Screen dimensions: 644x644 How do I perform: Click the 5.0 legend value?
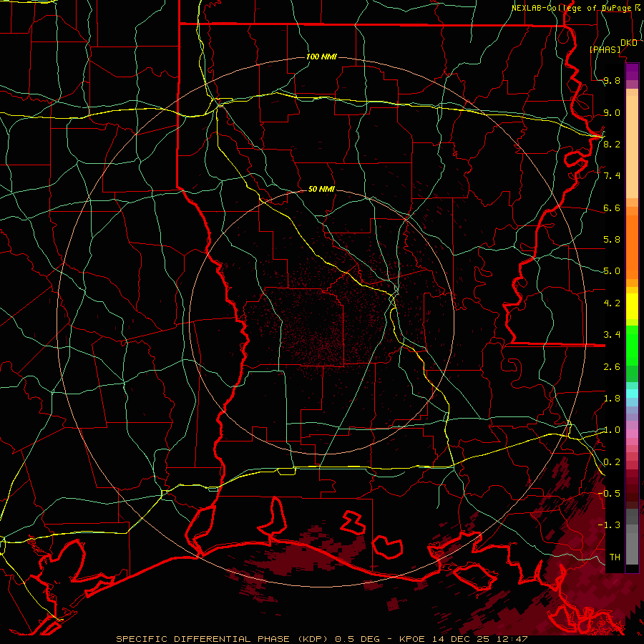pyautogui.click(x=612, y=271)
